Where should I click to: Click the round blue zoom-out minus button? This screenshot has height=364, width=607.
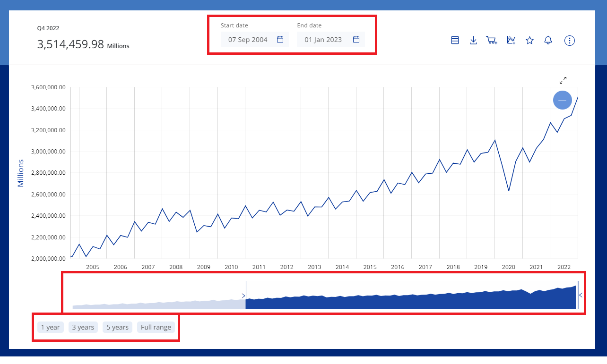pos(562,100)
